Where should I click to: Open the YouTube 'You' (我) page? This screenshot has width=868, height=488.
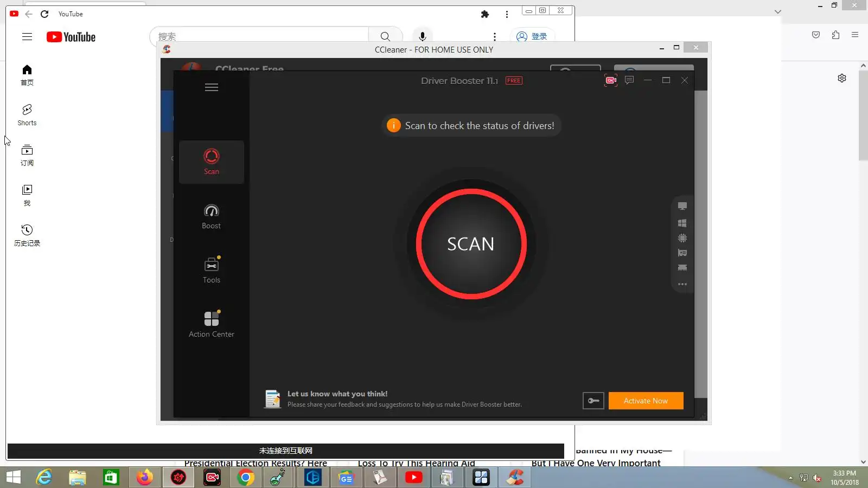coord(27,196)
